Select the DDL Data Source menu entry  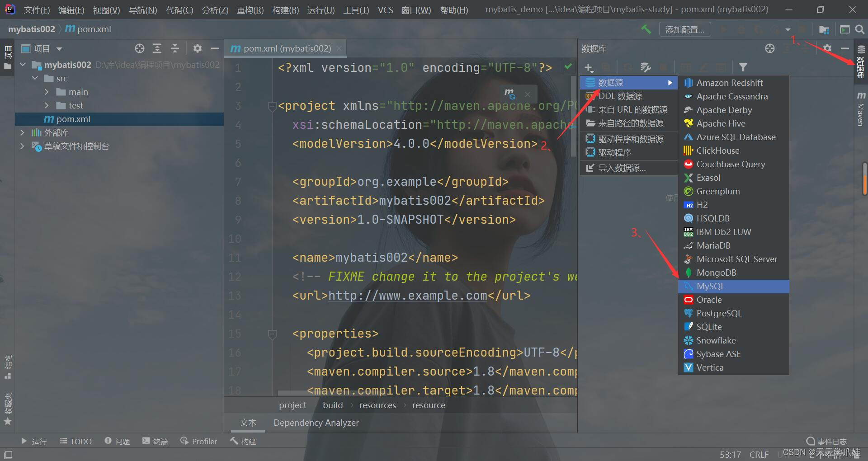(629, 96)
